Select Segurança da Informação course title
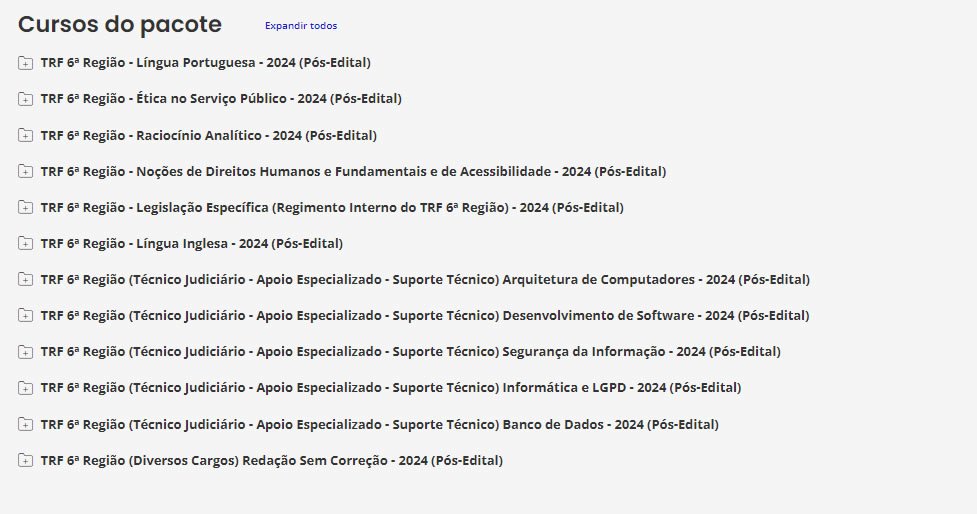This screenshot has width=977, height=514. [410, 351]
